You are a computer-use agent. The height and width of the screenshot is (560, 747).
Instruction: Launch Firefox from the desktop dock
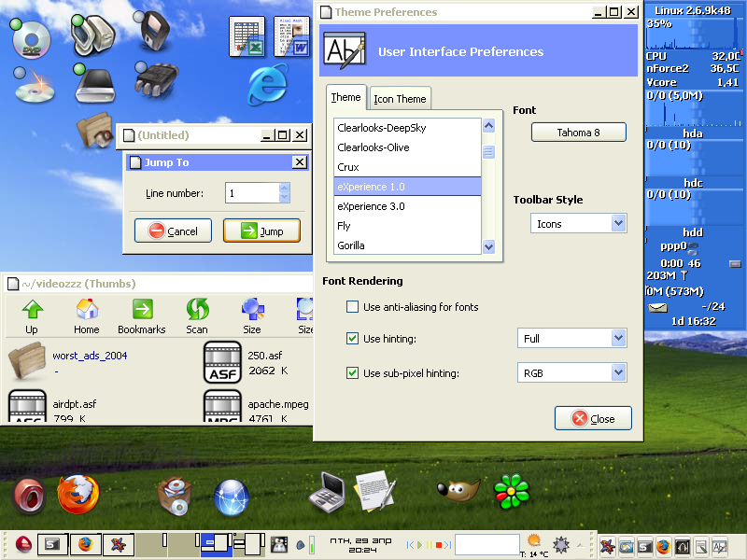pyautogui.click(x=78, y=495)
